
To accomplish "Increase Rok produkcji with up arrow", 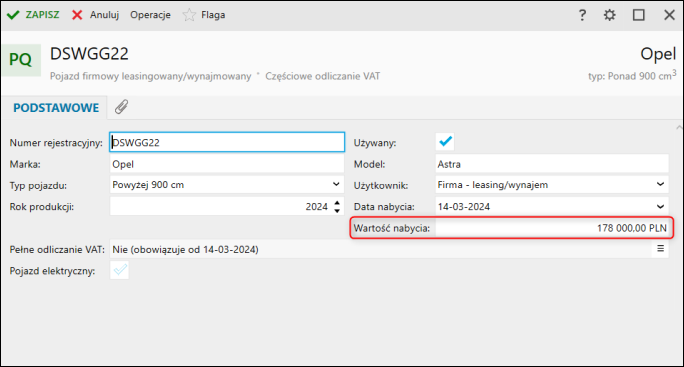I will click(337, 203).
